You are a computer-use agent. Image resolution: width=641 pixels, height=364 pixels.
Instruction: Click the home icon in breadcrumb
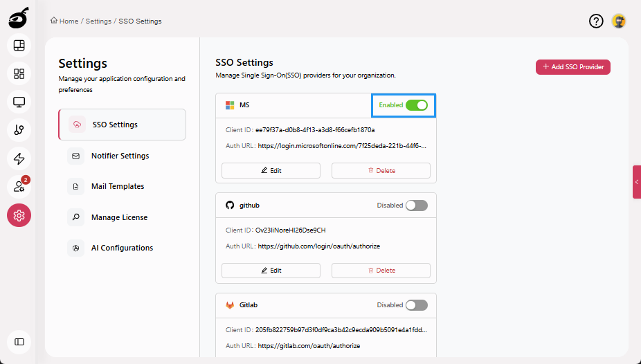tap(53, 21)
